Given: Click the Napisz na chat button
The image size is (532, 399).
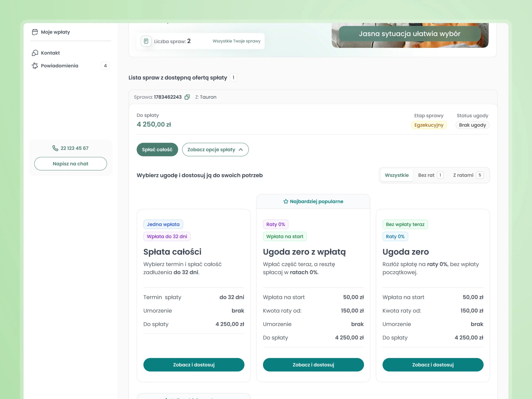Looking at the screenshot, I should [70, 164].
